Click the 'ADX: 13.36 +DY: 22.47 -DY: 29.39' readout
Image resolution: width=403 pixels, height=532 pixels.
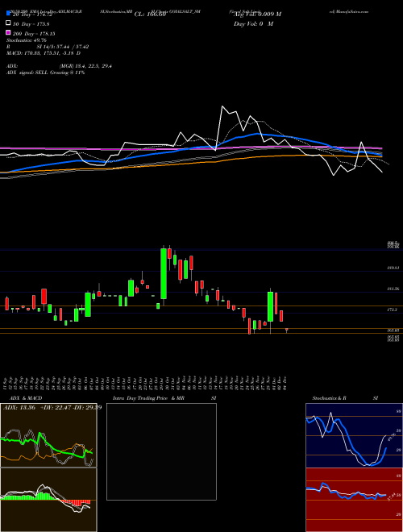pyautogui.click(x=52, y=407)
